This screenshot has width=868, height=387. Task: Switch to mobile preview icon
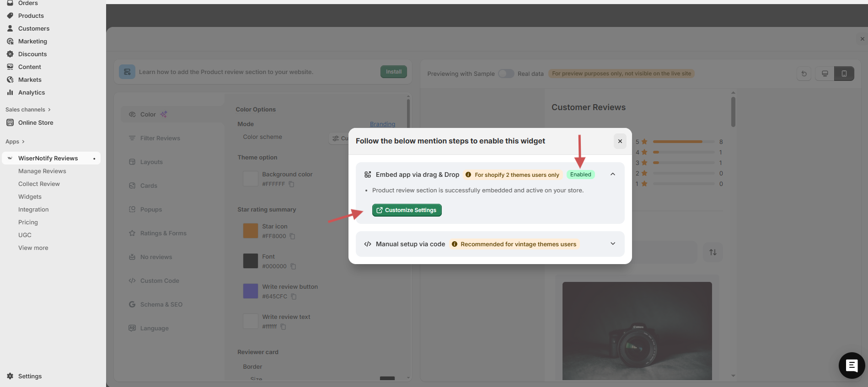pos(844,74)
